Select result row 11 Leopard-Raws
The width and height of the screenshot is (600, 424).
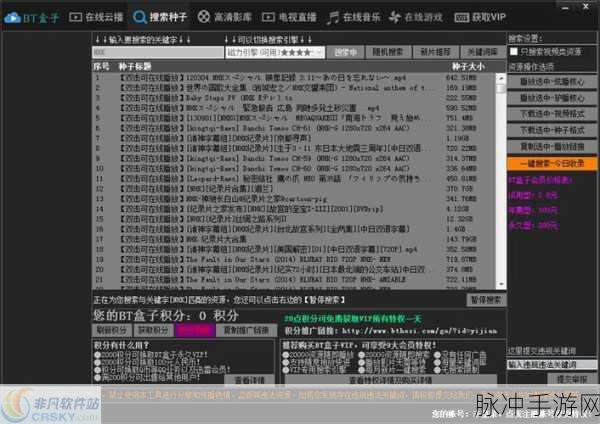tap(294, 179)
